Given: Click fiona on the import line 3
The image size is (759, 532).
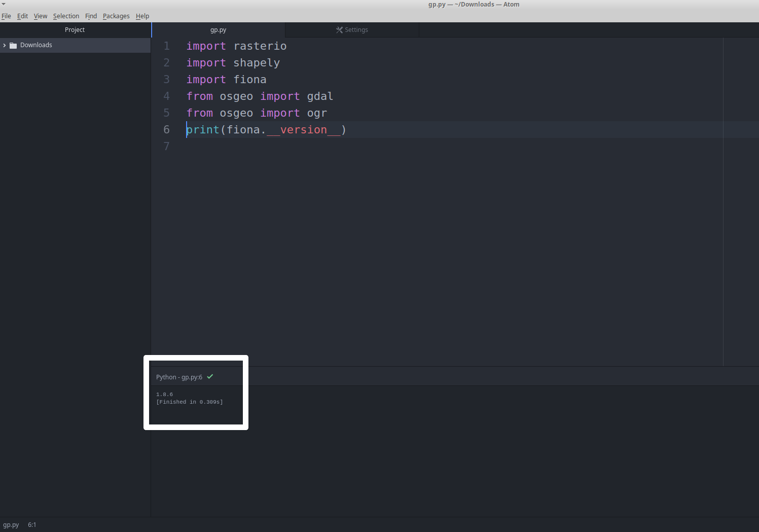Looking at the screenshot, I should coord(250,80).
